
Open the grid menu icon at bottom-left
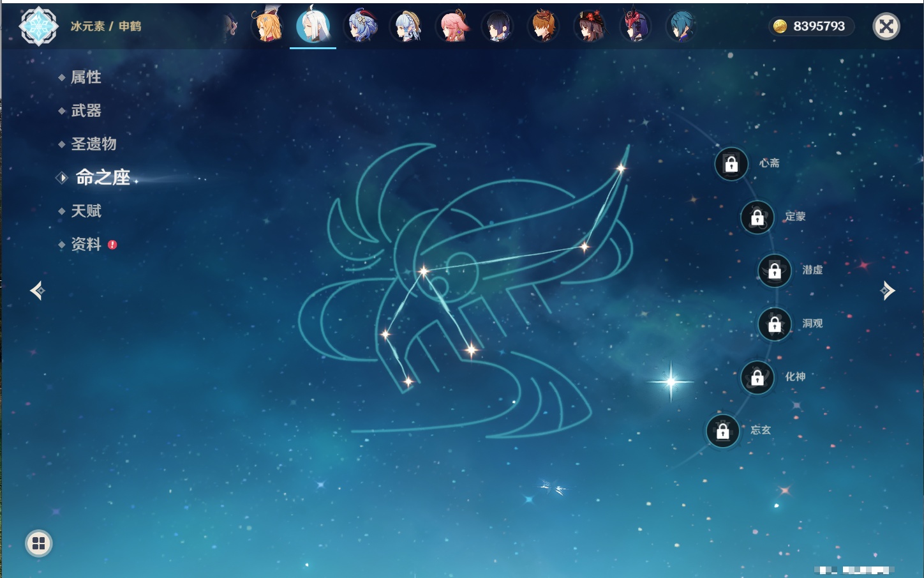tap(39, 544)
